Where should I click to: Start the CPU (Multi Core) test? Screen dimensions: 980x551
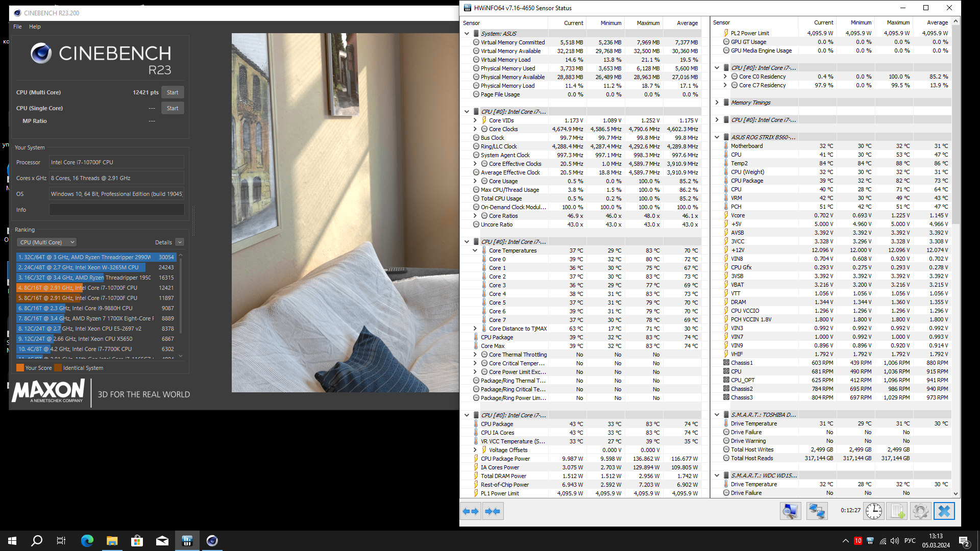tap(173, 92)
